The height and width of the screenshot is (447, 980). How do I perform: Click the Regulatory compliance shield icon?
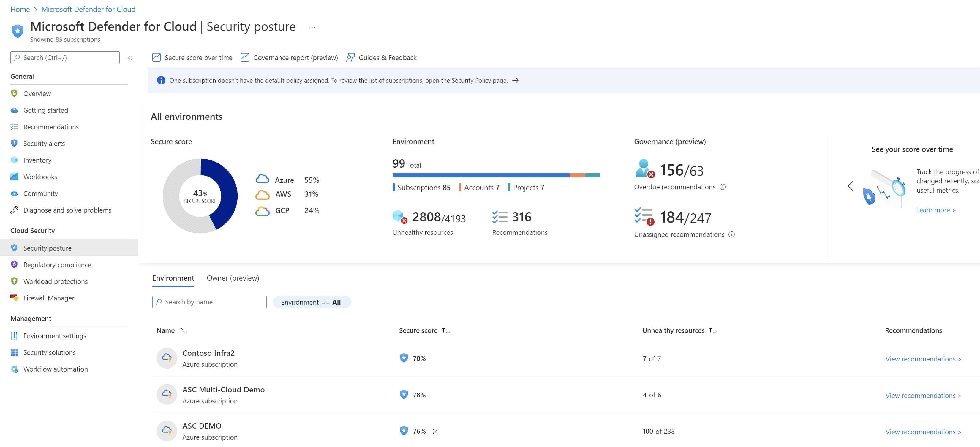pyautogui.click(x=14, y=265)
